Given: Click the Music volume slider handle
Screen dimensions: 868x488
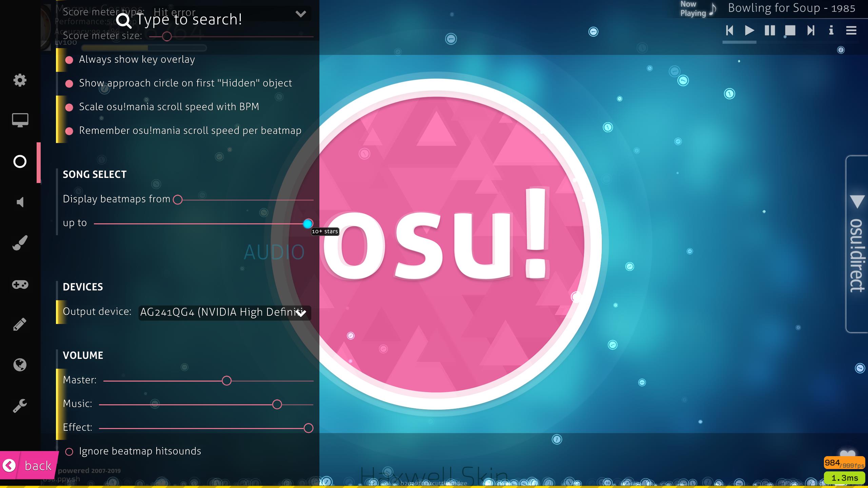Looking at the screenshot, I should click(277, 404).
